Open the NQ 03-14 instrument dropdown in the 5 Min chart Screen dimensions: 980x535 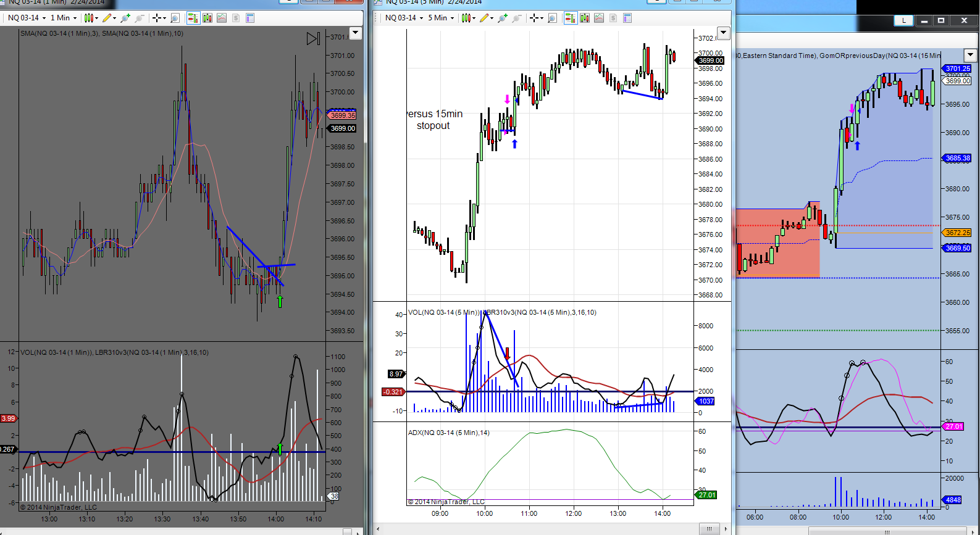coord(404,18)
